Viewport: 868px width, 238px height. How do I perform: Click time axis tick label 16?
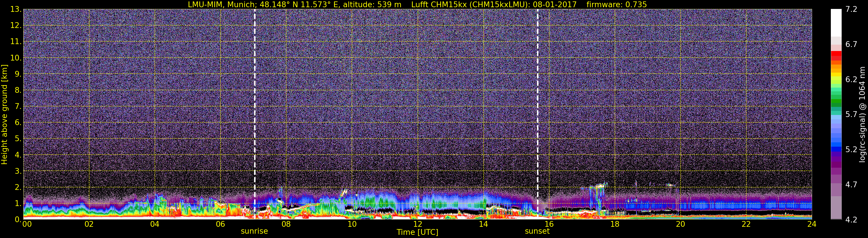pyautogui.click(x=549, y=224)
